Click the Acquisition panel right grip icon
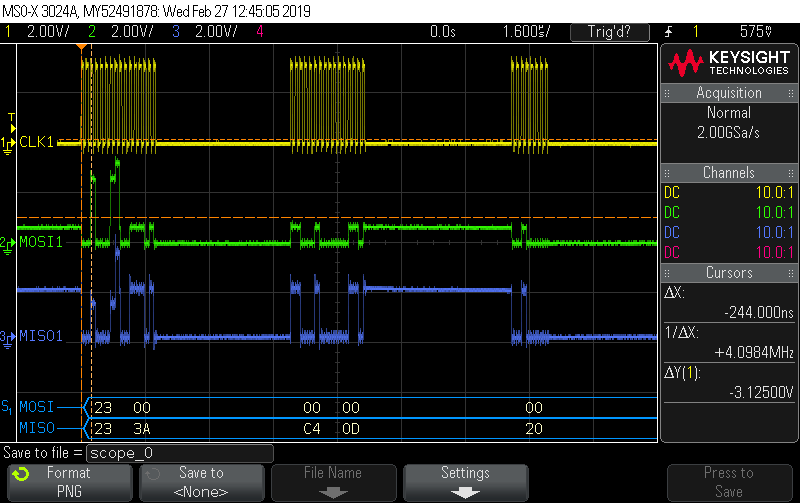 [791, 93]
